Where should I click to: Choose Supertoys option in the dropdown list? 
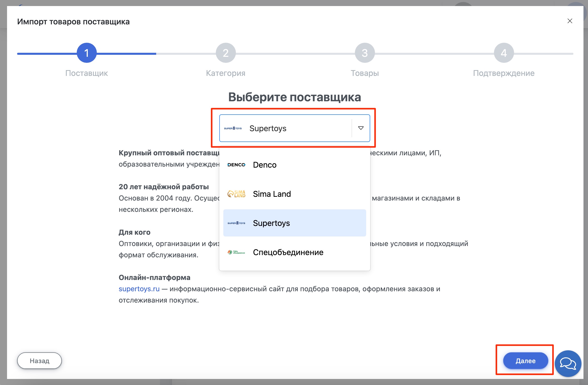(x=295, y=223)
